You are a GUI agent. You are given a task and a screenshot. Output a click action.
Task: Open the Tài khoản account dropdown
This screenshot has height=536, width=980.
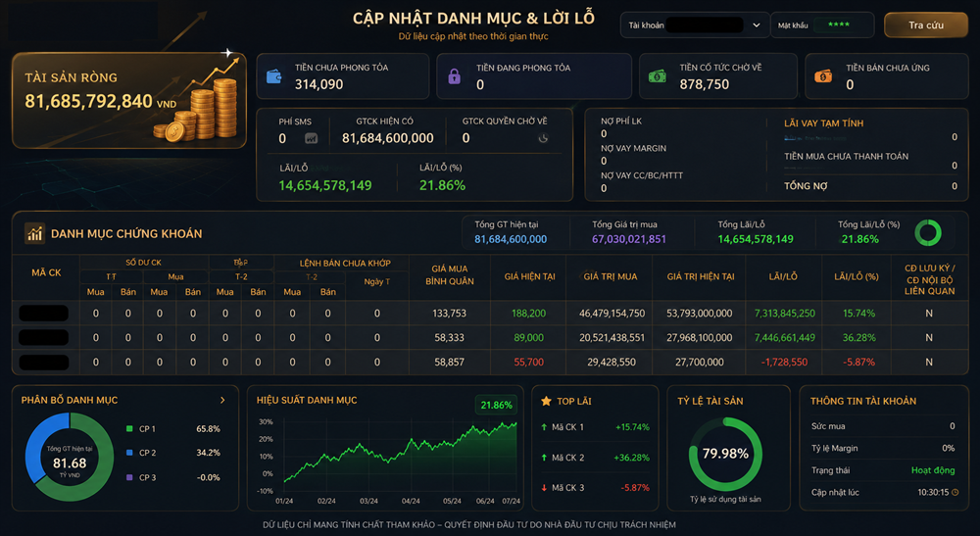[x=695, y=25]
